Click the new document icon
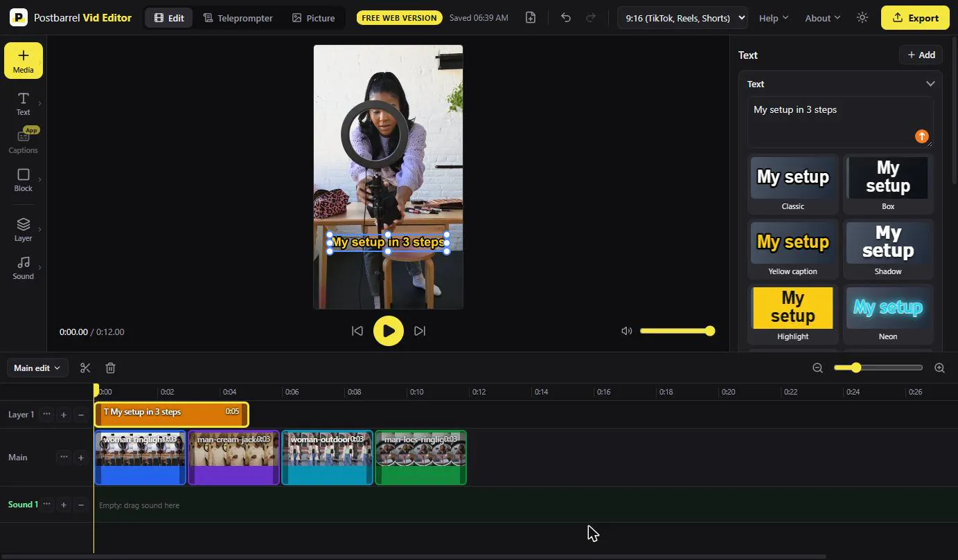The width and height of the screenshot is (958, 560). click(x=531, y=18)
